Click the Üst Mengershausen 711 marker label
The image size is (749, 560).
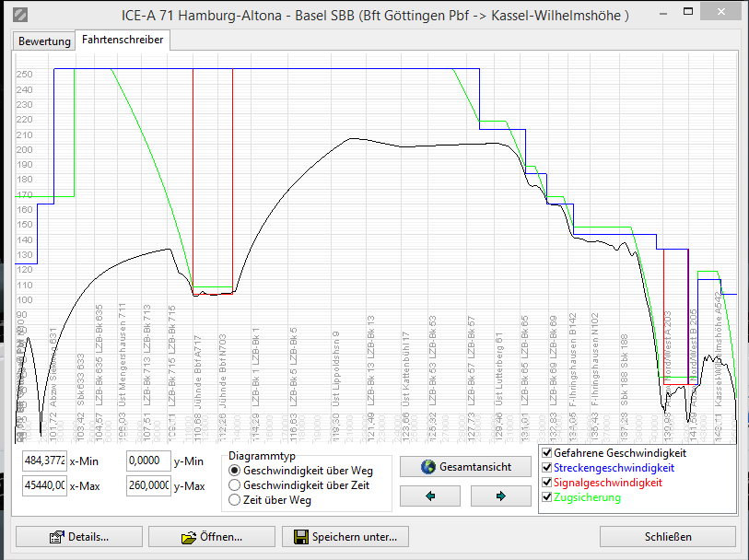coord(123,355)
